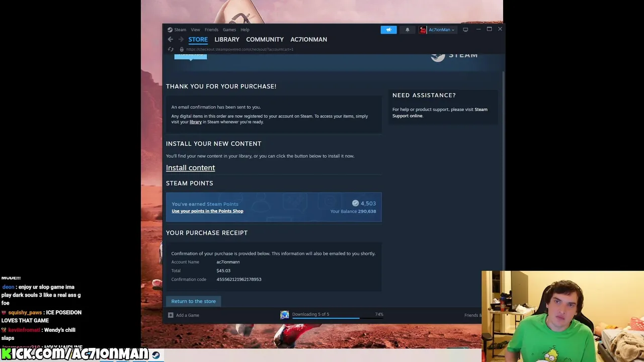Open announcements via blue megaphone button

point(388,30)
